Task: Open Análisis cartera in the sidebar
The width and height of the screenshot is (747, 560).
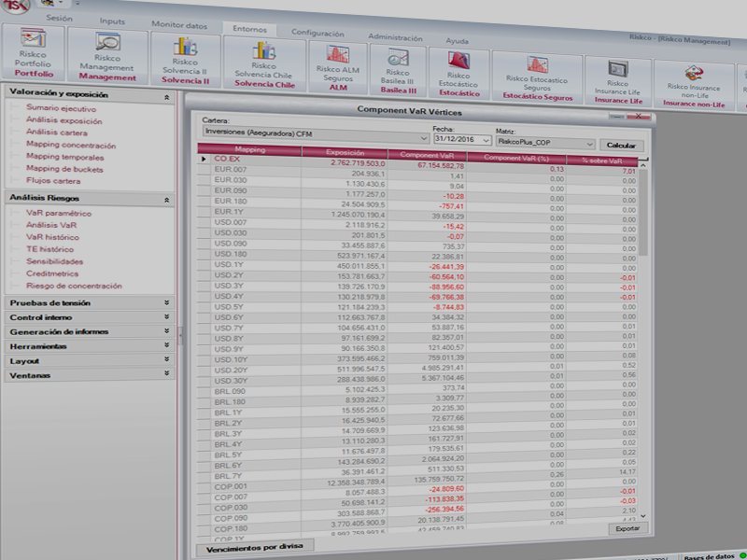Action: point(57,133)
